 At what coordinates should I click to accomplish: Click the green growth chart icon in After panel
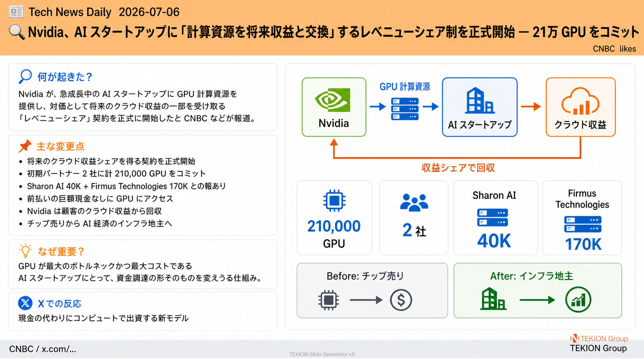click(x=578, y=299)
